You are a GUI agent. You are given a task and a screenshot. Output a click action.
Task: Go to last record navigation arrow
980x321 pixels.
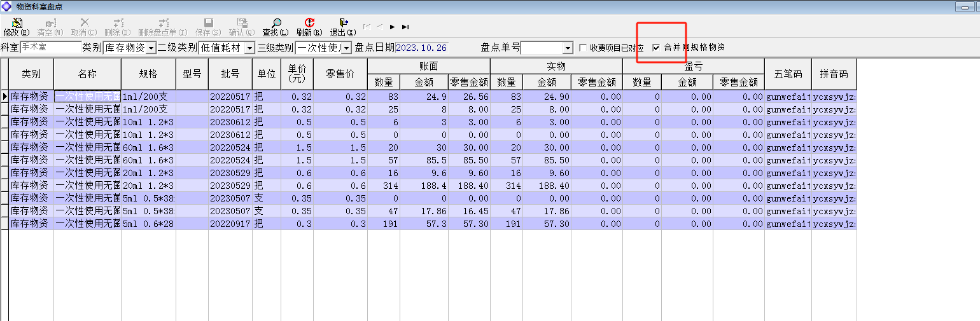click(405, 27)
